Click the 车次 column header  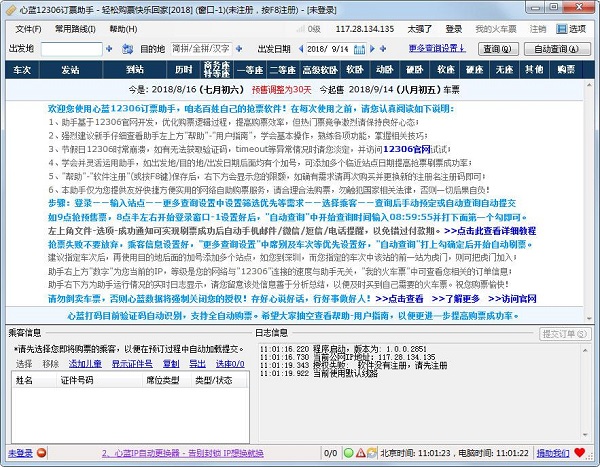22,70
